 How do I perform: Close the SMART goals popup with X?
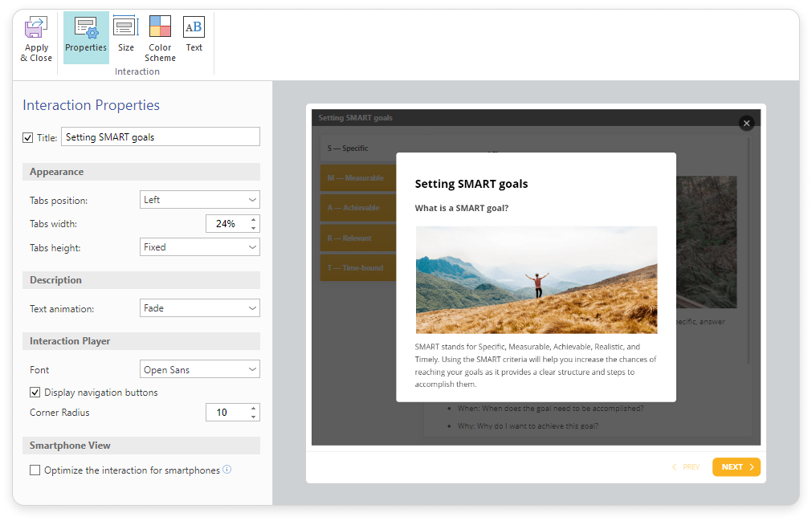point(747,123)
